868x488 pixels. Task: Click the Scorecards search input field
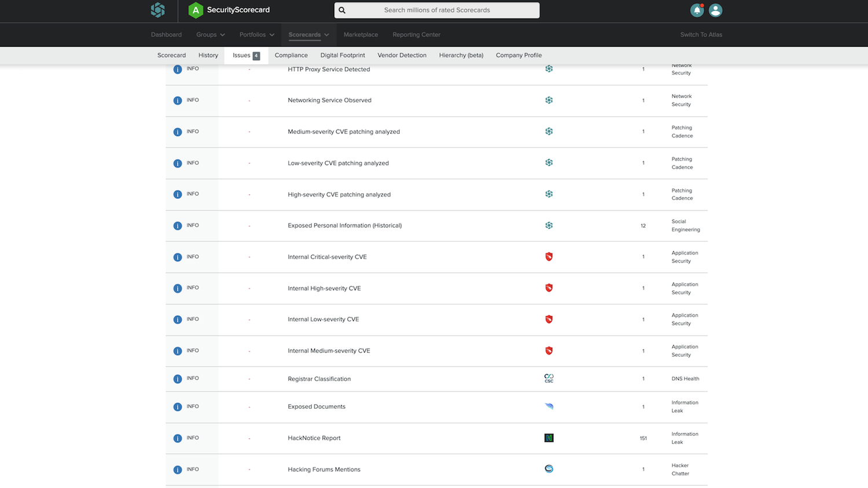point(437,10)
